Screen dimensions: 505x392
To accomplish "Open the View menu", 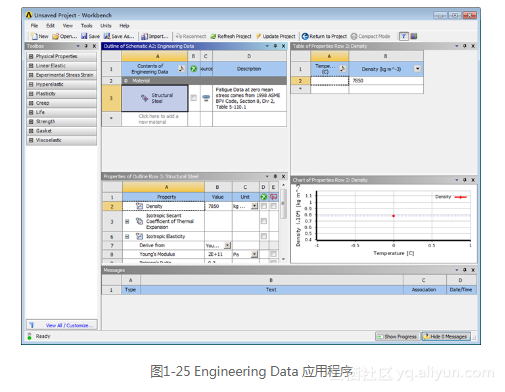I will tap(68, 26).
